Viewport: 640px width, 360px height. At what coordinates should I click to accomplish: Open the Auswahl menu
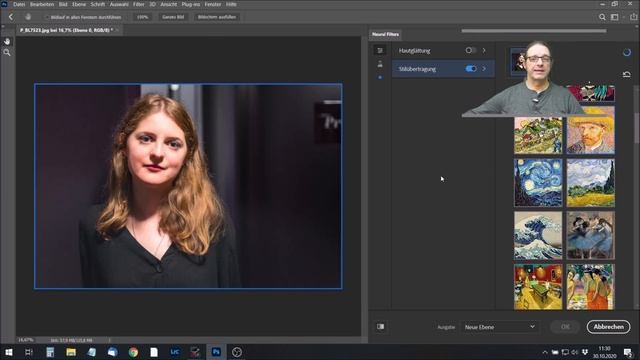[x=119, y=4]
